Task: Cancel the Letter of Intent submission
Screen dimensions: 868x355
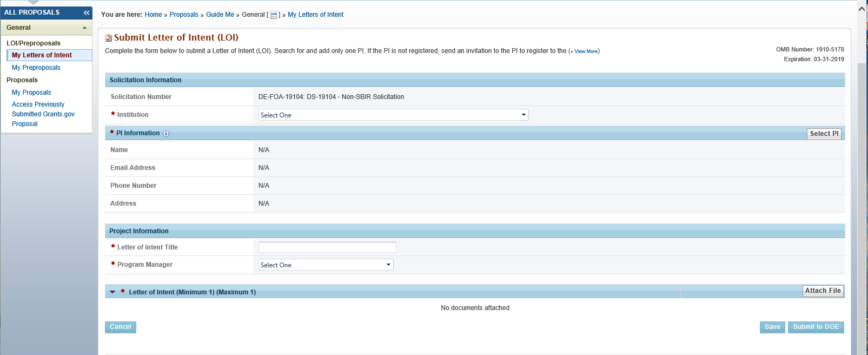Action: [120, 327]
